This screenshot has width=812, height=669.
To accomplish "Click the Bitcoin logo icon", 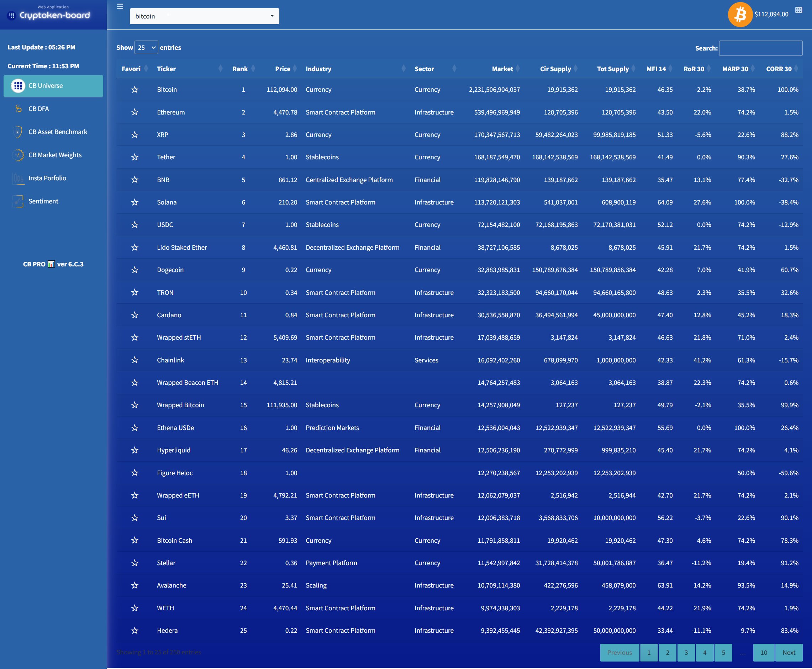I will 739,15.
